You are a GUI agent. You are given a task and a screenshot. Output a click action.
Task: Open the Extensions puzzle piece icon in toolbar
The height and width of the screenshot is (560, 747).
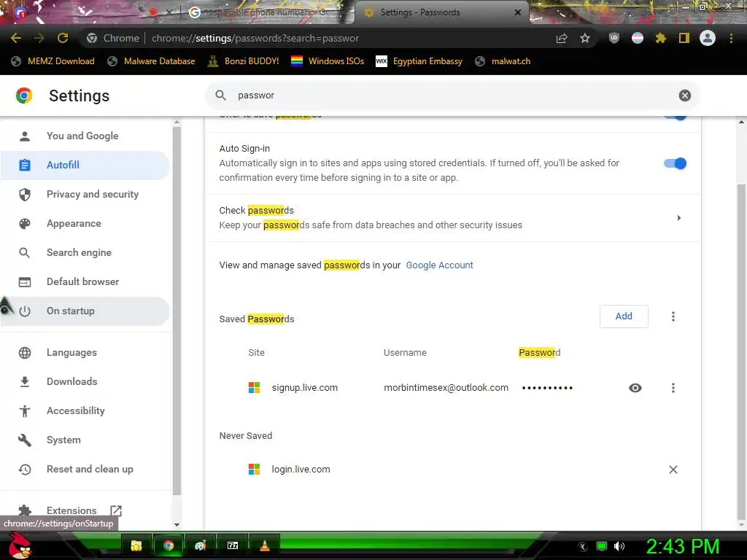pyautogui.click(x=660, y=38)
